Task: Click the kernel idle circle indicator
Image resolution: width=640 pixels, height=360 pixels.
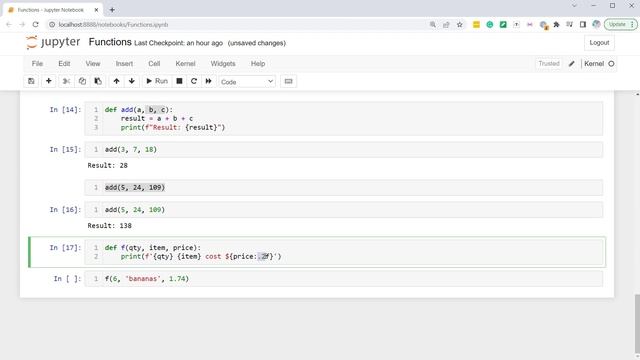Action: click(x=611, y=64)
